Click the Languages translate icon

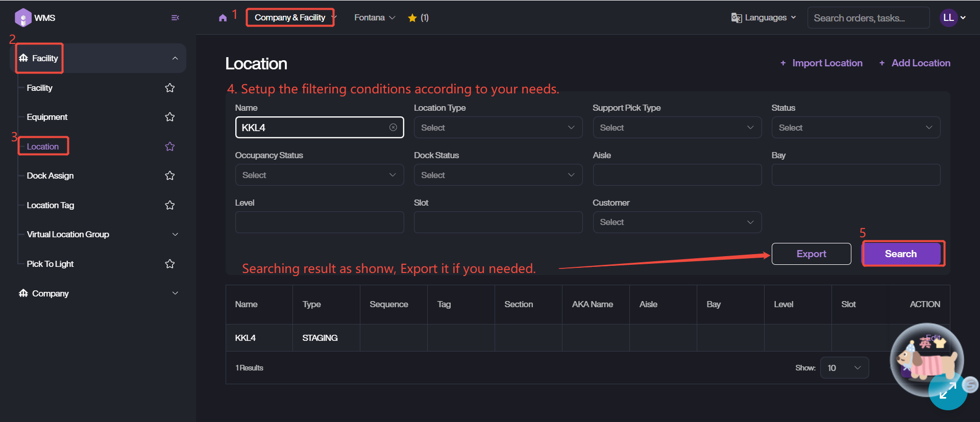(736, 18)
